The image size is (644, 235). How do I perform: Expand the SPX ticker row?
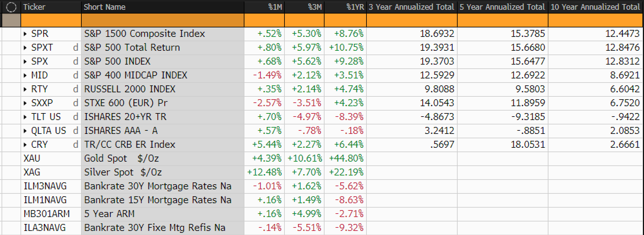[25, 61]
